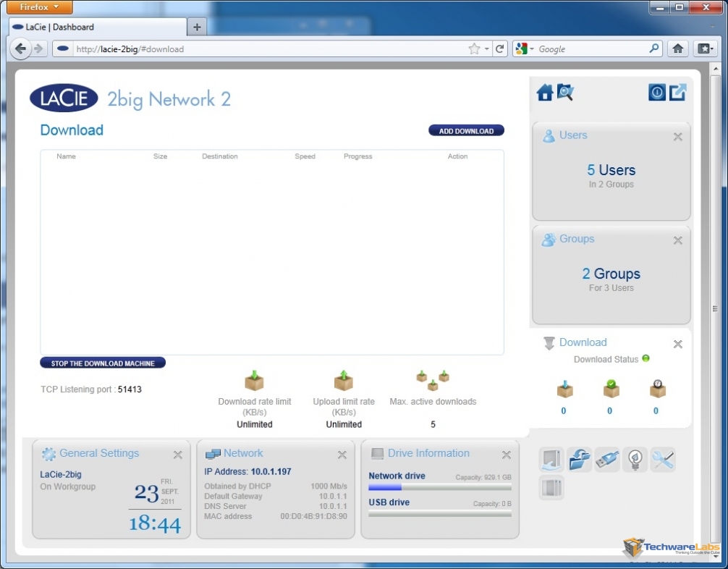Click the log out arrow icon
Screen dimensions: 728x569
tap(677, 92)
